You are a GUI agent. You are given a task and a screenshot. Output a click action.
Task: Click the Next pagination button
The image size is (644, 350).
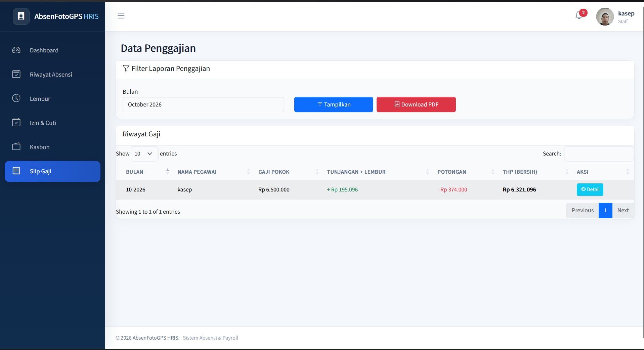click(x=623, y=210)
